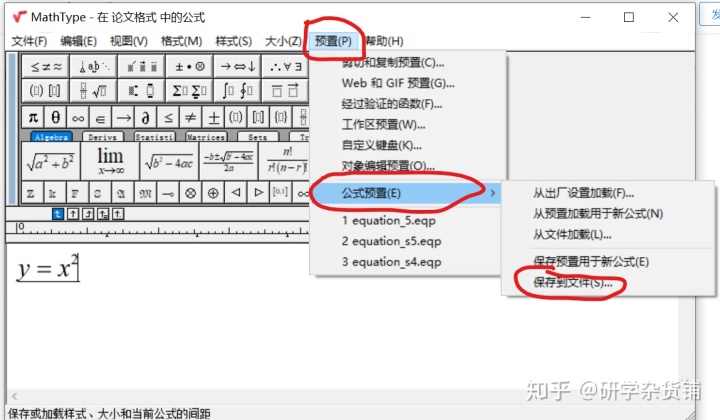
Task: Select the relational tab stop
Action: (103, 214)
